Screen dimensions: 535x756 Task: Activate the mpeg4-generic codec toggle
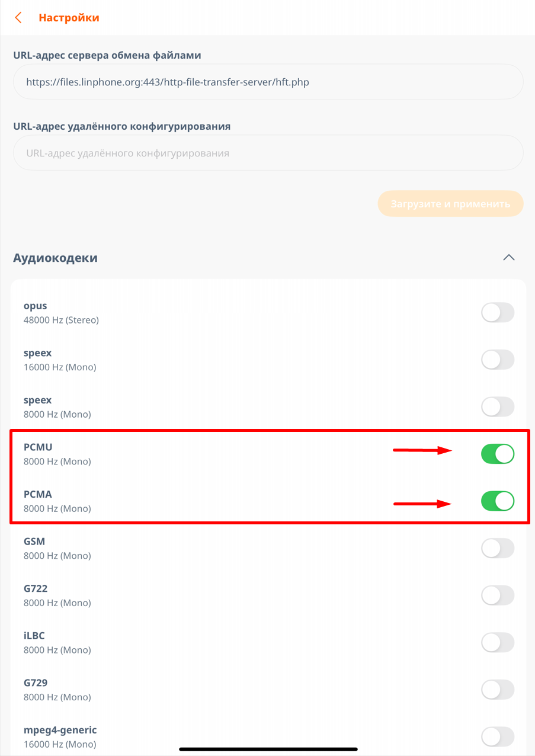pos(497,737)
